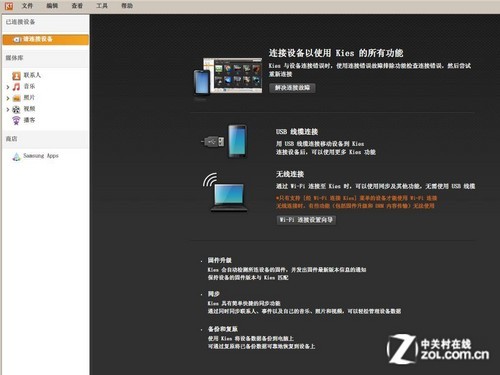Image resolution: width=500 pixels, height=375 pixels.
Task: Click the Samsung Apps icon
Action: tap(16, 156)
